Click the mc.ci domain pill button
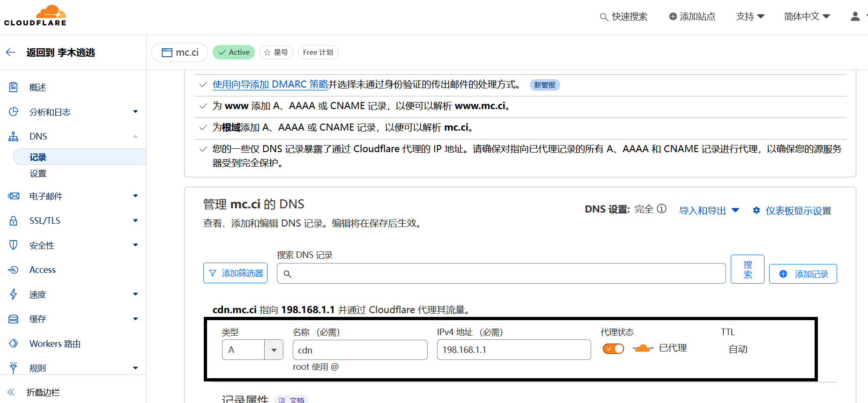 tap(179, 52)
